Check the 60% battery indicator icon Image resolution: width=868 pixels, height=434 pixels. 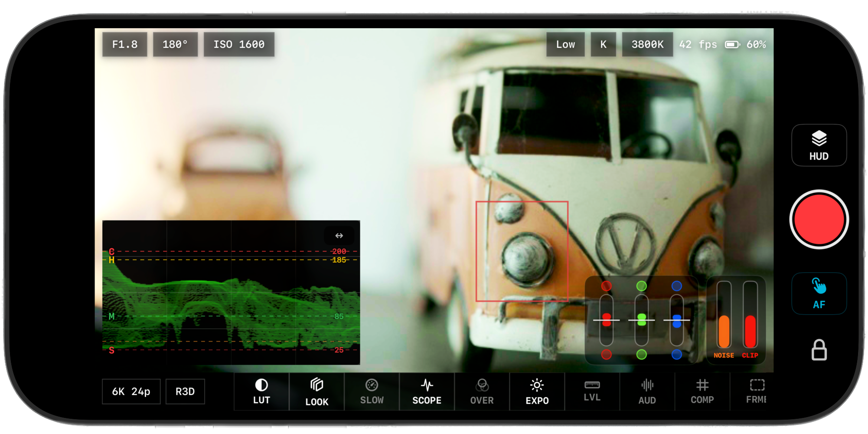point(732,44)
